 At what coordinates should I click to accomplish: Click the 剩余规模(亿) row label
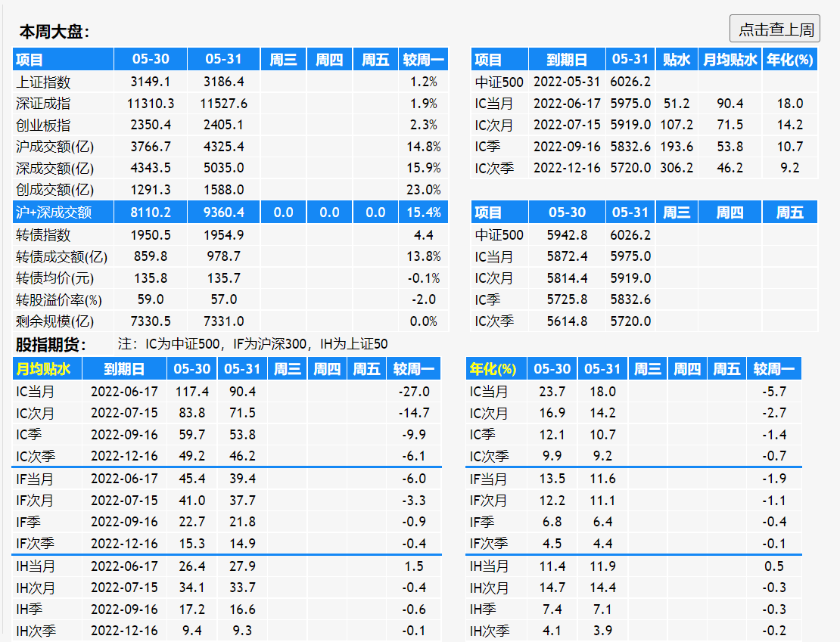pos(54,321)
